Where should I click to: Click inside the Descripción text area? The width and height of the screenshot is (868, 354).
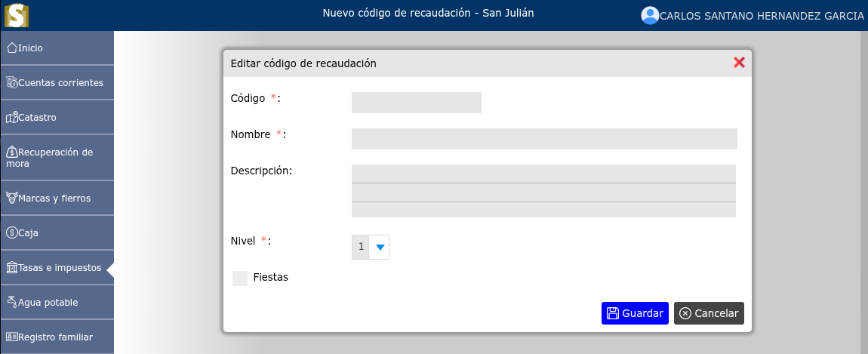coord(543,190)
